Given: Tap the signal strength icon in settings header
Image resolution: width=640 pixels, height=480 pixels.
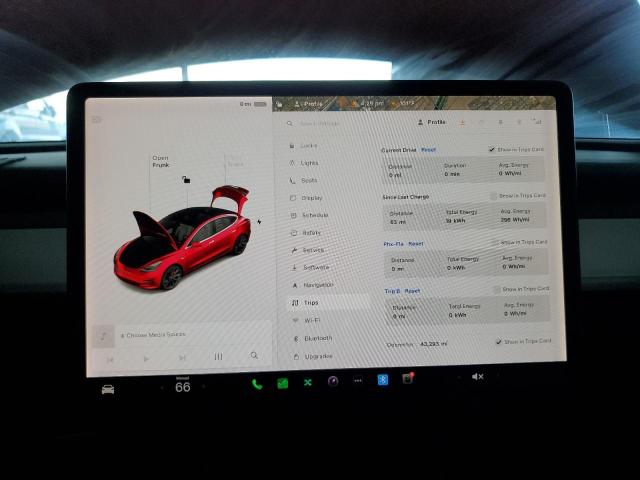Looking at the screenshot, I should tap(538, 121).
